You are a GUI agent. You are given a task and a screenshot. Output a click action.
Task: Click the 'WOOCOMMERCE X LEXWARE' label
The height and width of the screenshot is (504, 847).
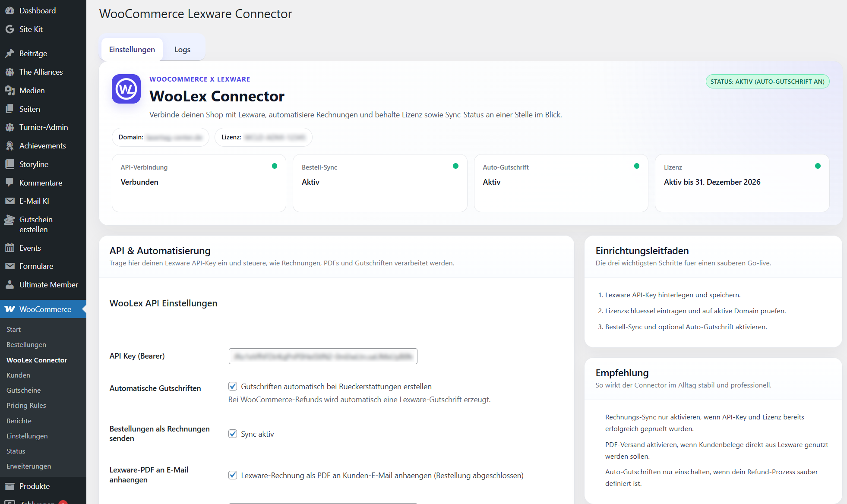(x=200, y=79)
